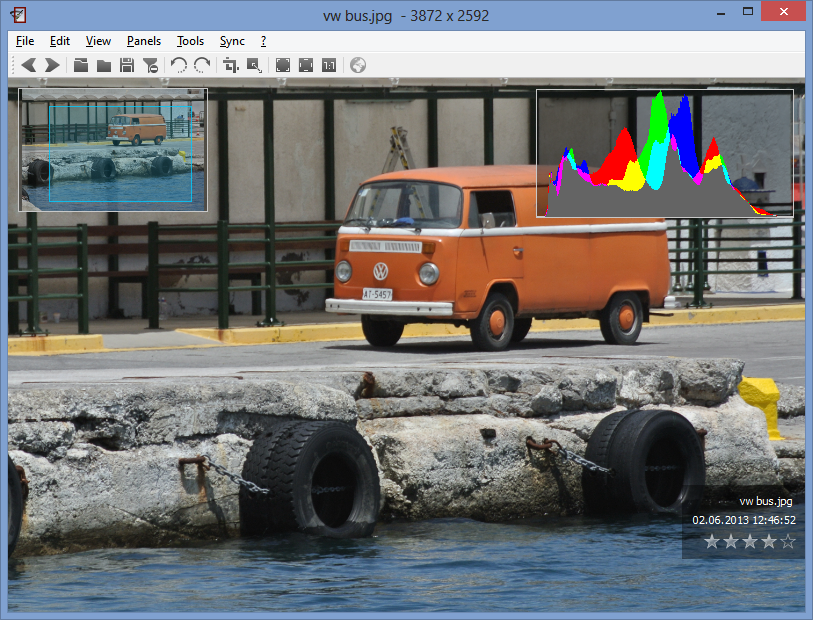The image size is (813, 620).
Task: Expand the Sync menu
Action: (232, 41)
